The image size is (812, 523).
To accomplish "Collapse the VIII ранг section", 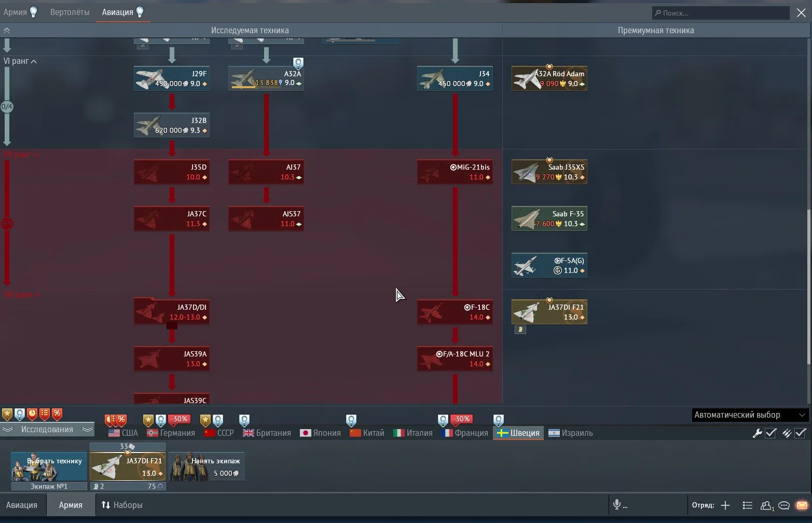I will [22, 295].
